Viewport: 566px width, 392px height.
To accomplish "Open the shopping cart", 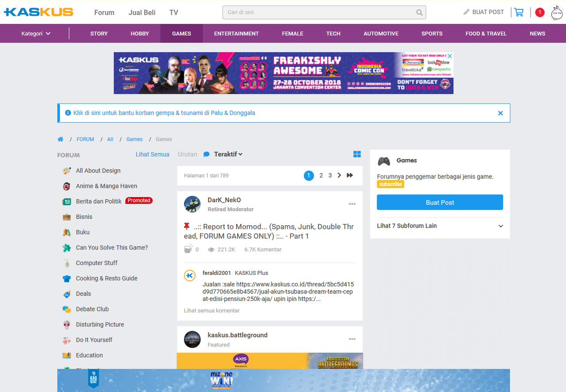I will click(x=518, y=12).
